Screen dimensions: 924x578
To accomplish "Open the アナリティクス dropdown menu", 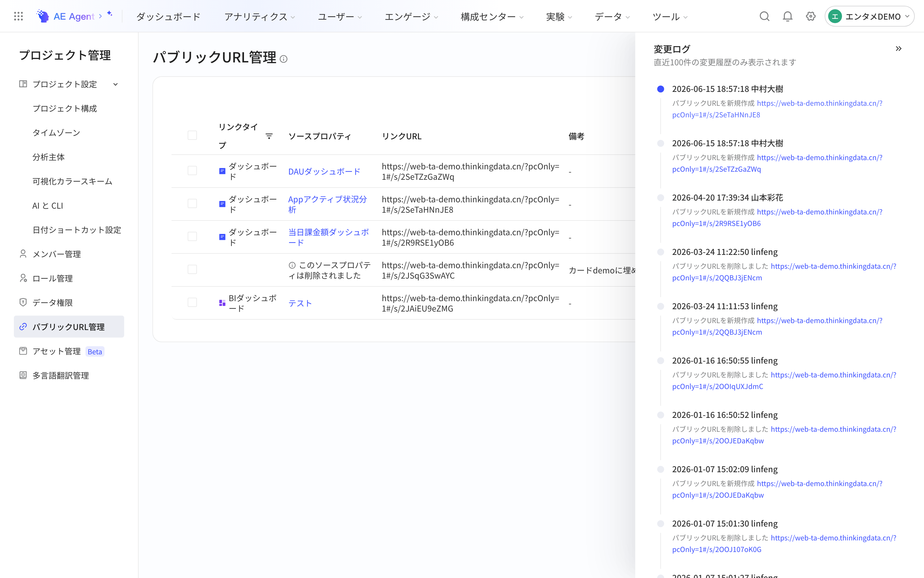I will (260, 17).
